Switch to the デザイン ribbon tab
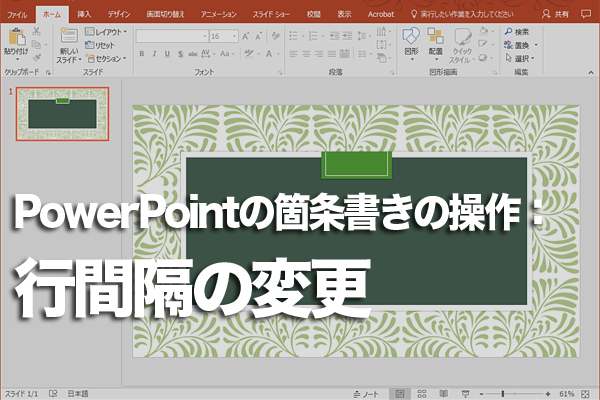Image resolution: width=600 pixels, height=400 pixels. click(x=119, y=15)
